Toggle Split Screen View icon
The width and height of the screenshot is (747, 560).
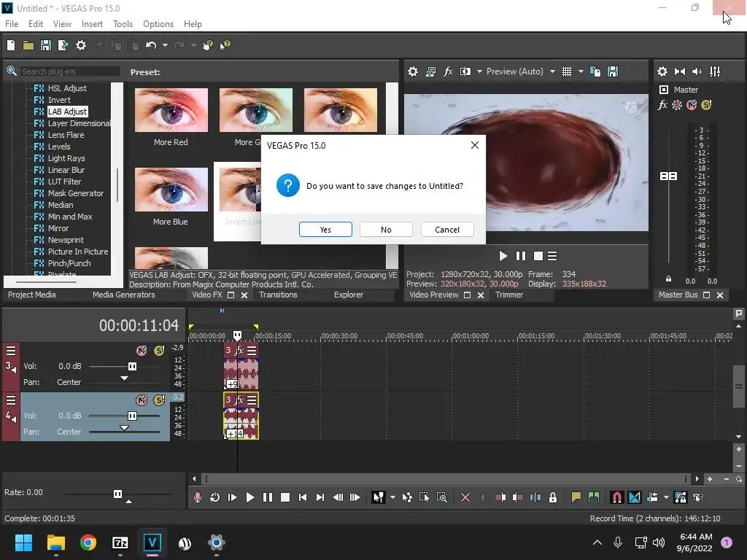pos(465,71)
